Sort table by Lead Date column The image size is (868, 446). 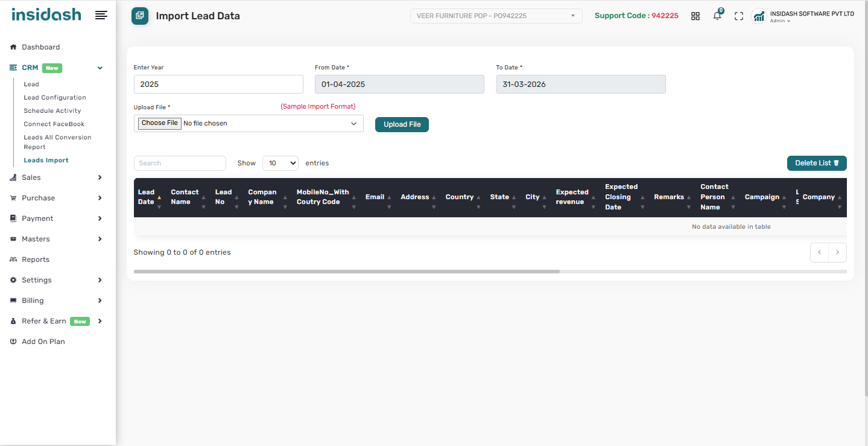146,197
